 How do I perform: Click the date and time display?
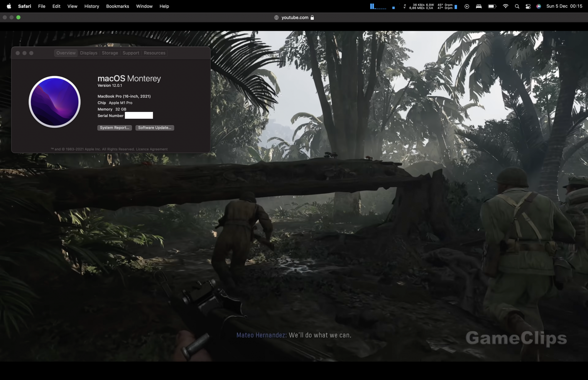pos(564,6)
